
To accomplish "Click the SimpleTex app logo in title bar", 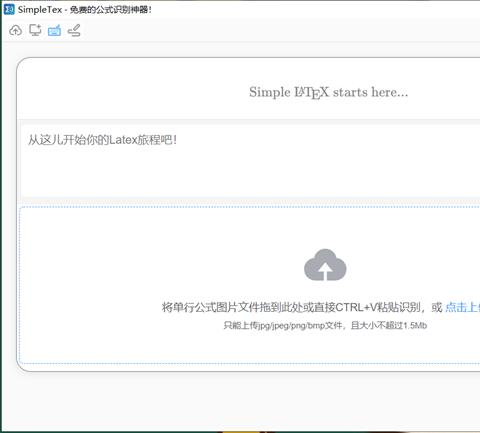I will [x=9, y=9].
